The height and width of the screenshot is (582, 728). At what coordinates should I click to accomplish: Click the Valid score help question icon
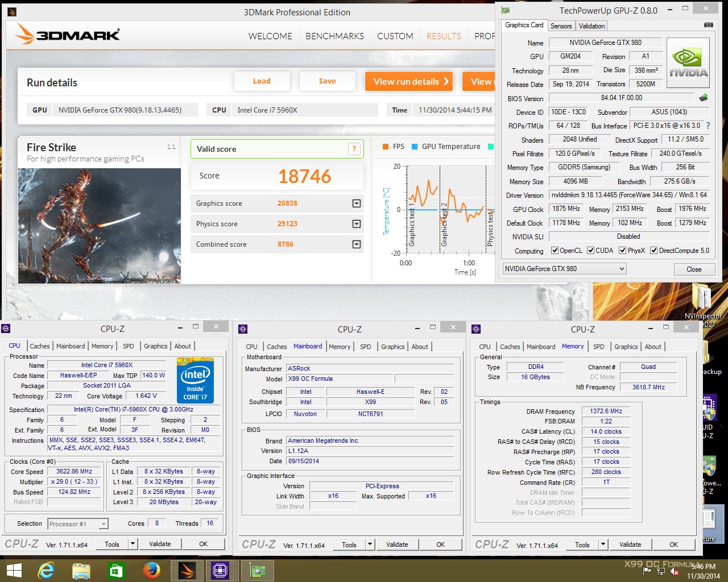pyautogui.click(x=354, y=149)
